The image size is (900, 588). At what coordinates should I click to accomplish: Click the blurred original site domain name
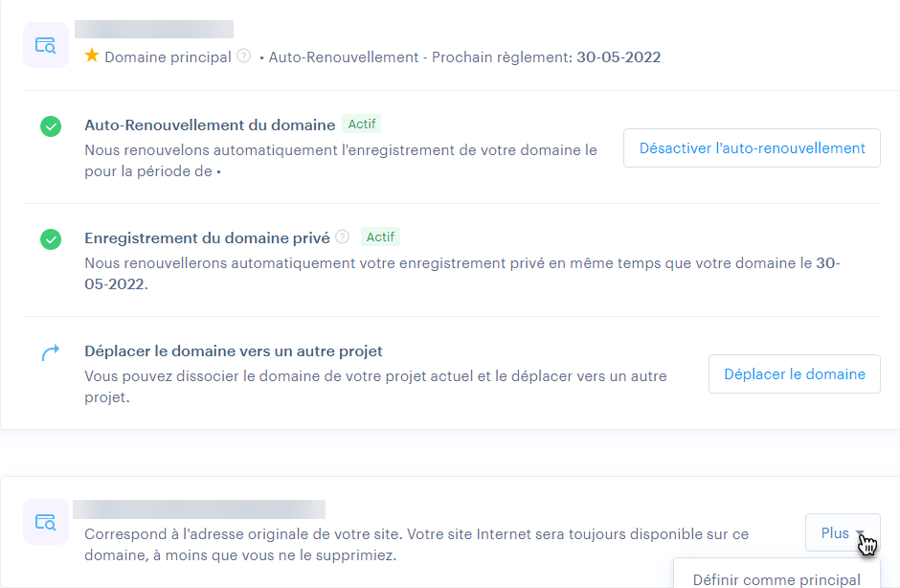199,509
